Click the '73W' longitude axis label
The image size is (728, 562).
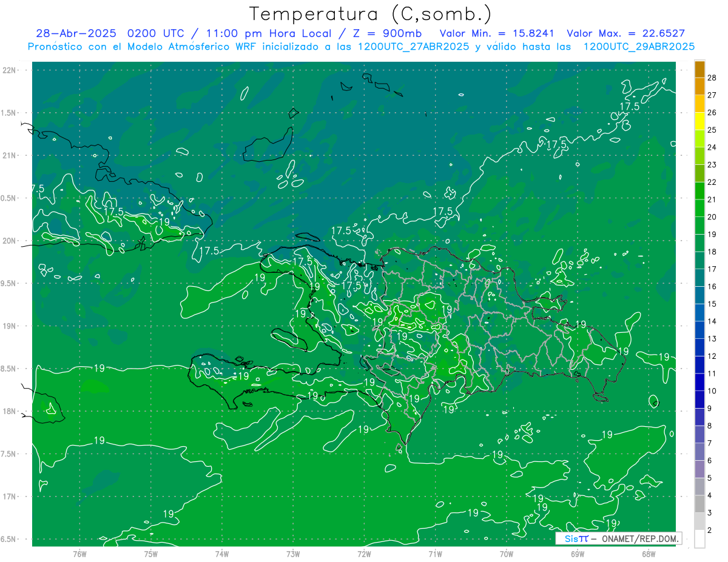coord(293,554)
